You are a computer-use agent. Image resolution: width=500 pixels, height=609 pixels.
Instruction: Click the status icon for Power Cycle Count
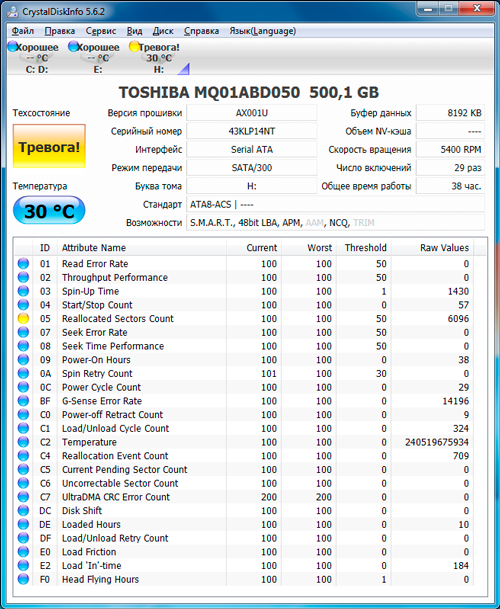click(23, 387)
